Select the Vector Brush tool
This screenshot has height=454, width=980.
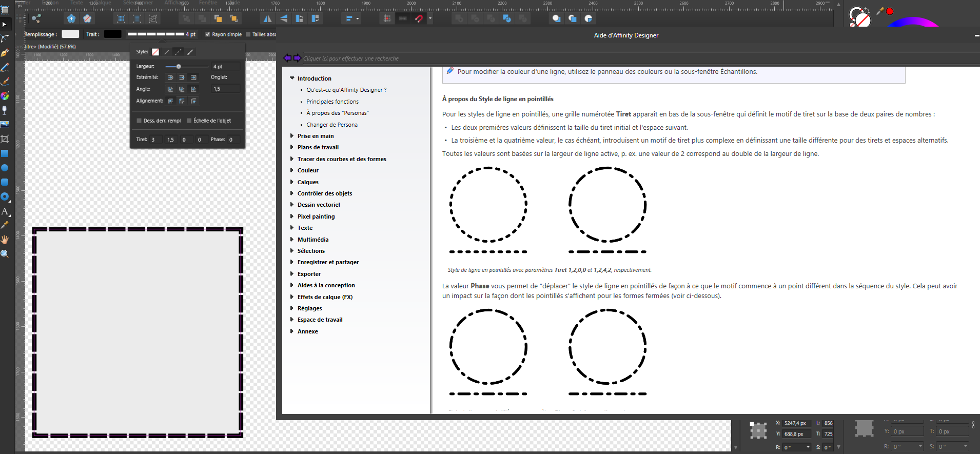coord(5,82)
